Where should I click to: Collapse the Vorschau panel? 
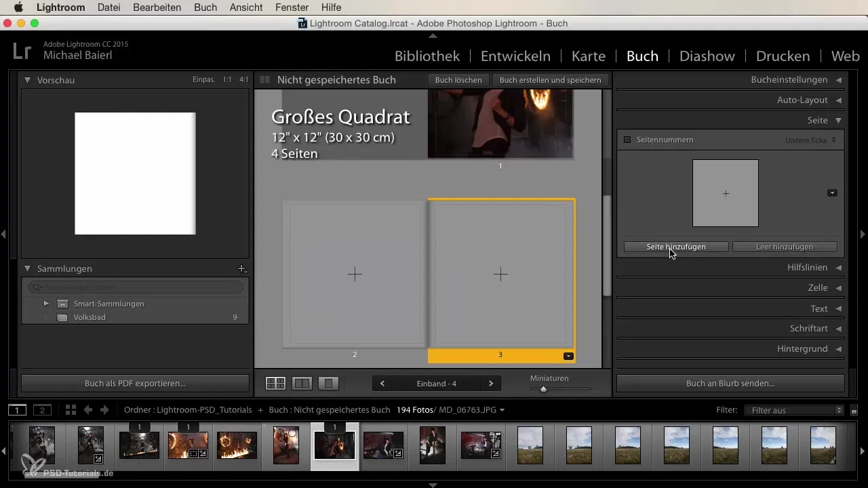[27, 80]
